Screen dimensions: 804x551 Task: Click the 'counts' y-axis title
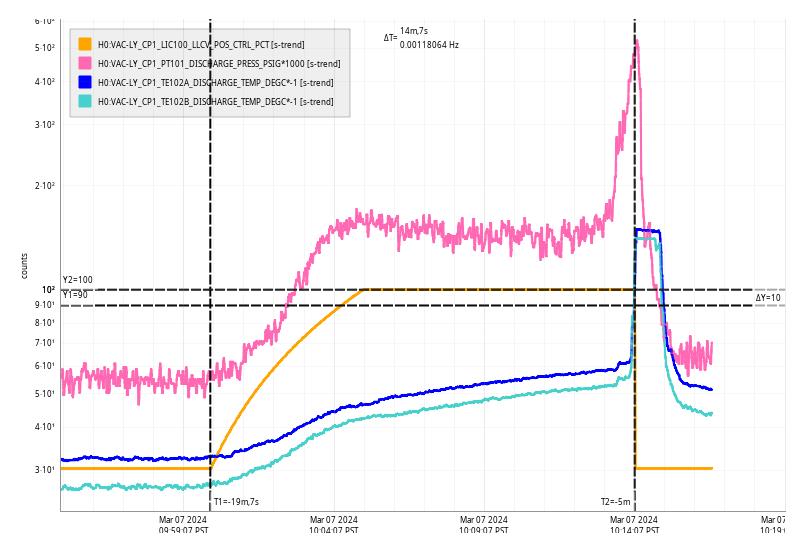coord(25,265)
